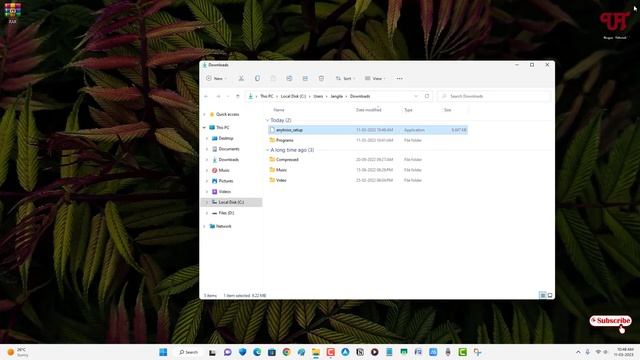The width and height of the screenshot is (640, 360).
Task: Open Microsoft Store on taskbar
Action: (272, 352)
